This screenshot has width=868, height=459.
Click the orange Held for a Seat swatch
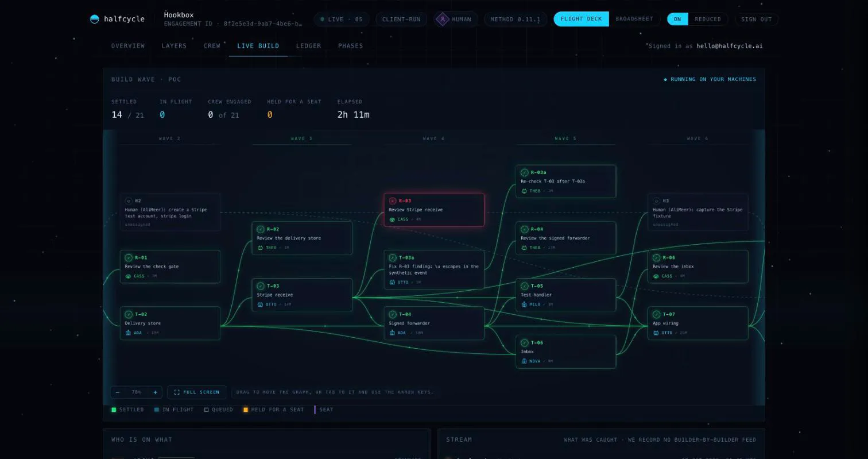pyautogui.click(x=246, y=410)
